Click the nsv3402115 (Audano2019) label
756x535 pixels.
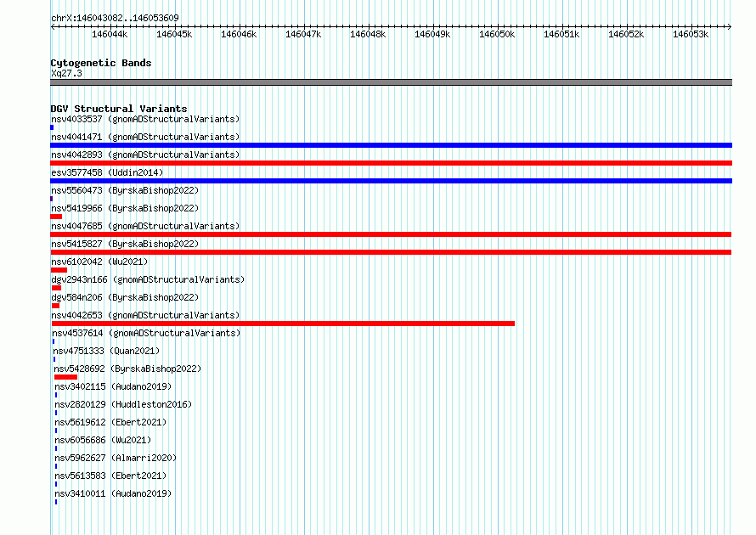point(113,386)
